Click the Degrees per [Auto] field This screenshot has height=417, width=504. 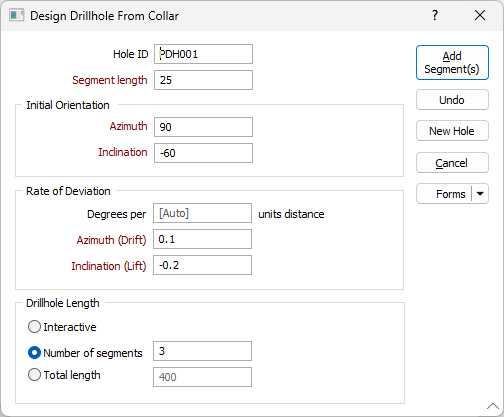(202, 213)
